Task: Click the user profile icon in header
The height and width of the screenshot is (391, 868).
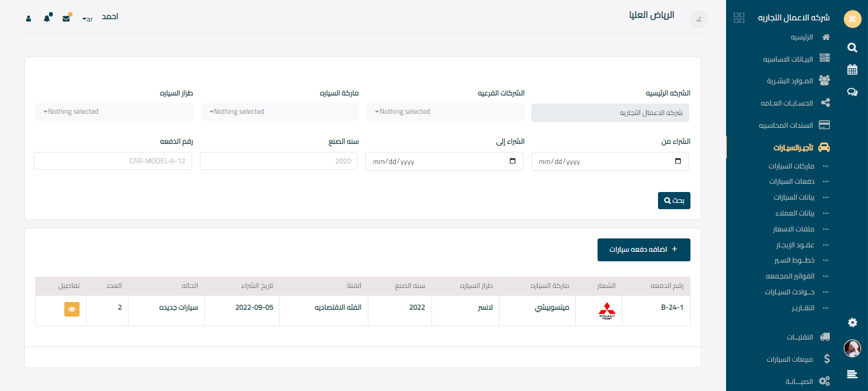Action: pyautogui.click(x=28, y=18)
